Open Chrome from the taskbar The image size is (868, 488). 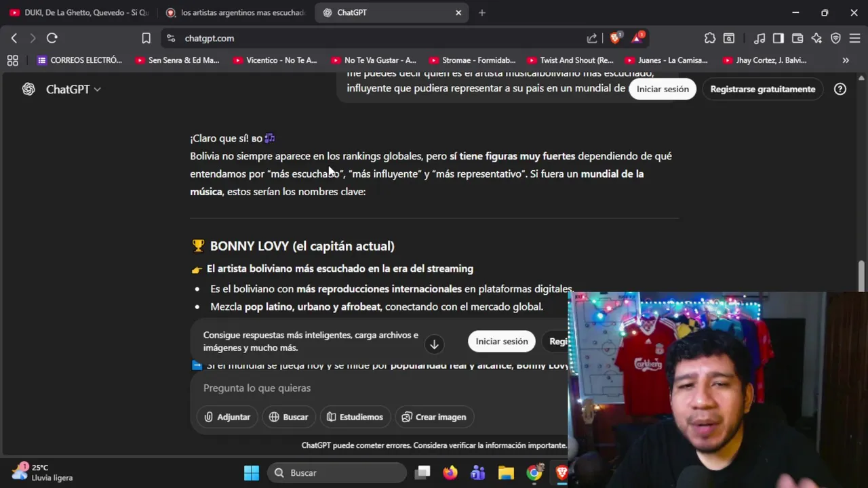[x=534, y=472]
